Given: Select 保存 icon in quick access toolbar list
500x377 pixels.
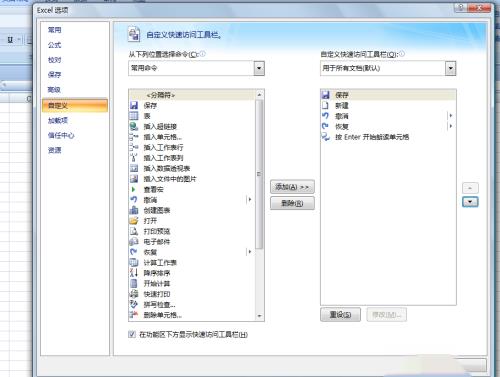Looking at the screenshot, I should pyautogui.click(x=326, y=95).
